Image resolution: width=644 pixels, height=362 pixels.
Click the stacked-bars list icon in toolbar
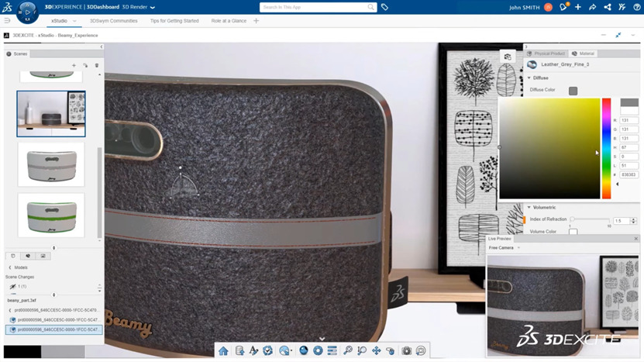[x=332, y=350]
